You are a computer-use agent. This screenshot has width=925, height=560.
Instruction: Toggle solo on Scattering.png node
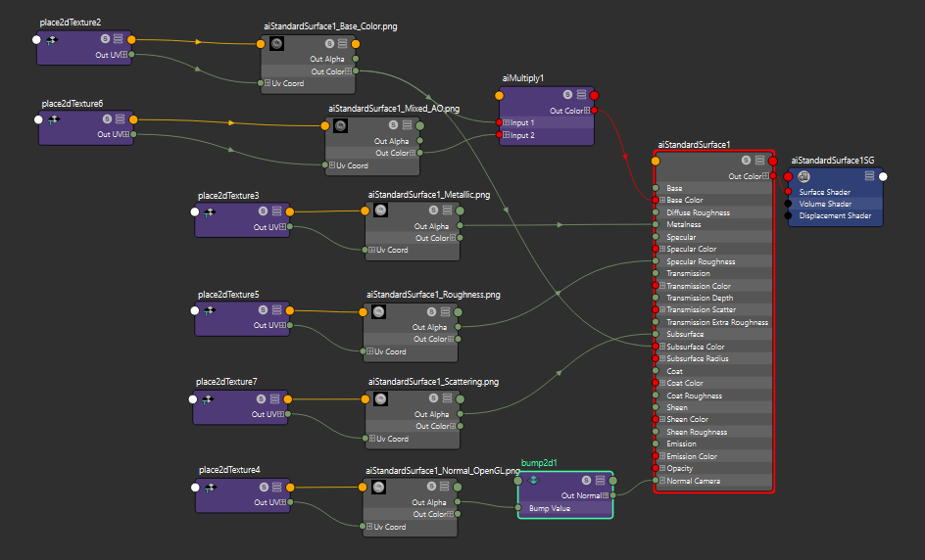click(x=433, y=398)
